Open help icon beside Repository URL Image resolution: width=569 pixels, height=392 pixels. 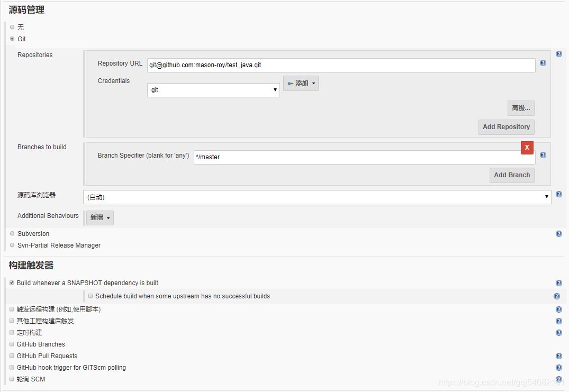click(x=543, y=63)
